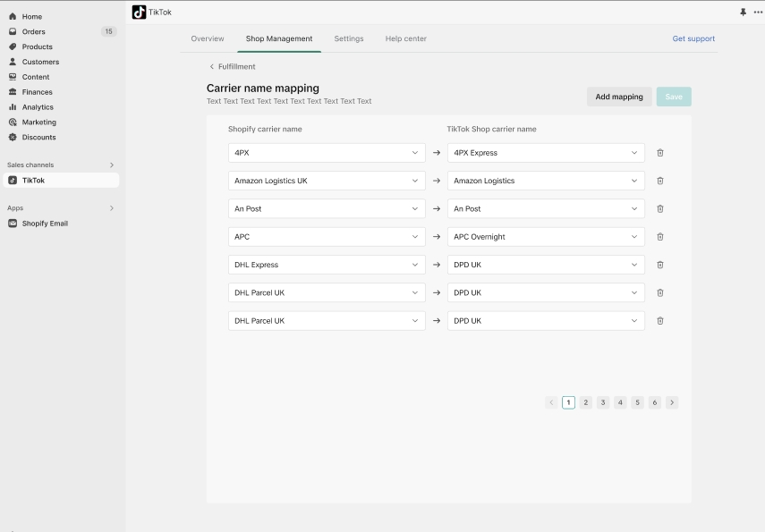Click the TikTok sales channel icon

click(x=13, y=181)
